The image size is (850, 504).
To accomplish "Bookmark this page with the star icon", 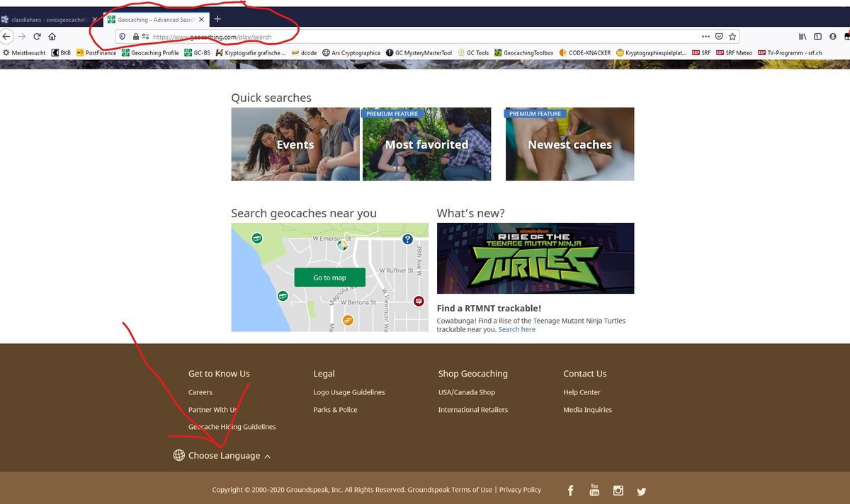I will (x=732, y=36).
